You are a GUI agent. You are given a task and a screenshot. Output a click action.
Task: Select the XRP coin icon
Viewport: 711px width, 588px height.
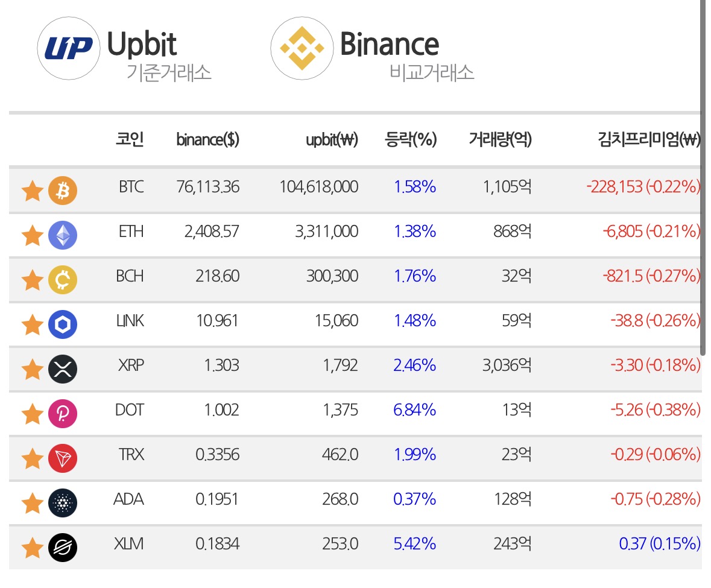click(x=63, y=369)
